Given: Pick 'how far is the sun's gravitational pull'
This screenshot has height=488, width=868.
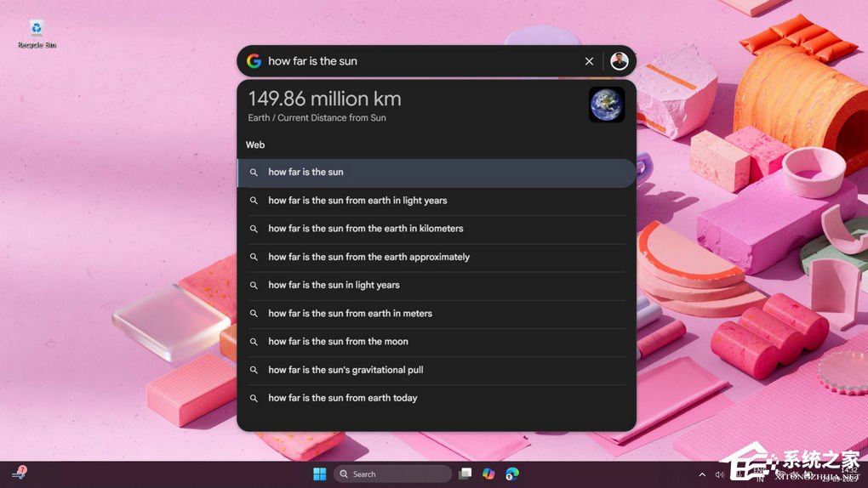Looking at the screenshot, I should (437, 370).
